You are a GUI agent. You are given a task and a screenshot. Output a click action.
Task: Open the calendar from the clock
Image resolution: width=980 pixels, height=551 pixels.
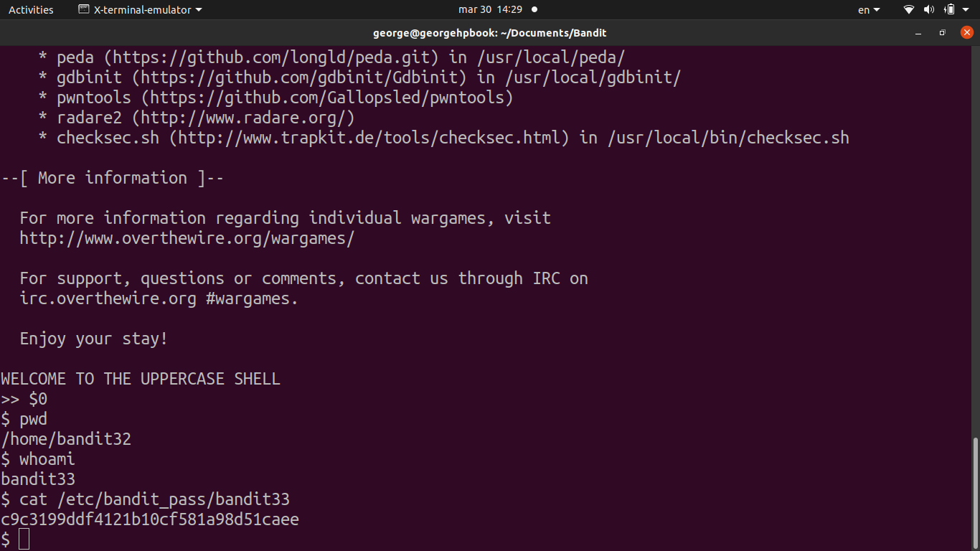490,10
